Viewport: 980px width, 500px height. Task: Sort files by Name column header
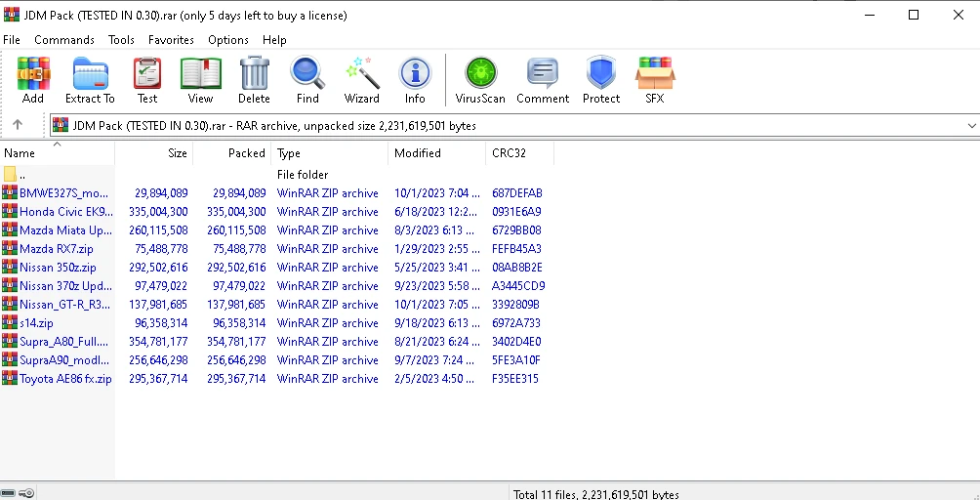click(x=57, y=153)
